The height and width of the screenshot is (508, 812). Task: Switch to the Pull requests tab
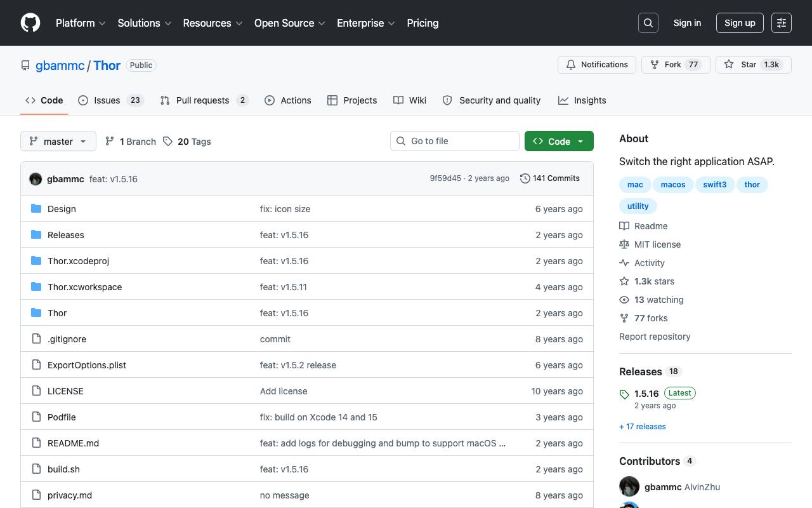(204, 100)
